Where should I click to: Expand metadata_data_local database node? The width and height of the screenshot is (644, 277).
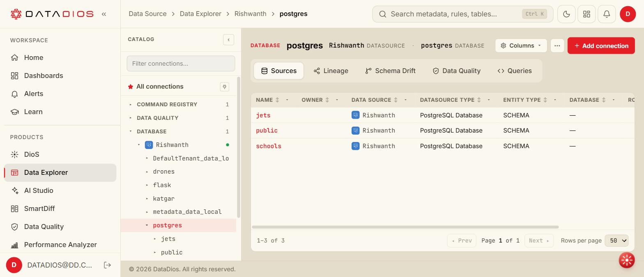pos(147,212)
